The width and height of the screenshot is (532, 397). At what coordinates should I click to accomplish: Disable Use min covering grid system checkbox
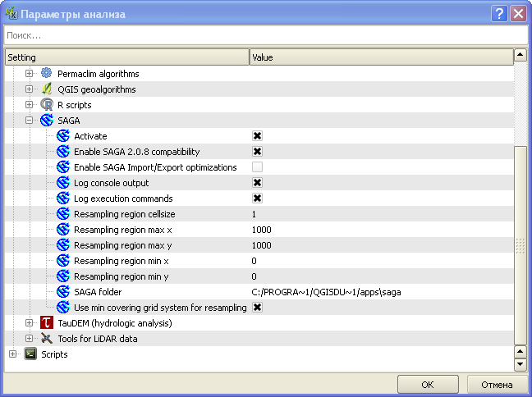[x=257, y=308]
